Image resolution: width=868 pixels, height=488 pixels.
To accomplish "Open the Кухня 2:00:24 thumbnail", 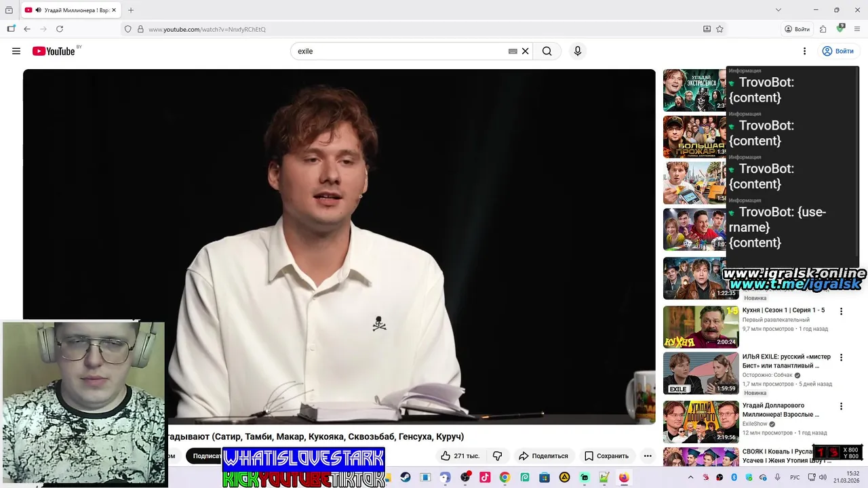I will 701,327.
